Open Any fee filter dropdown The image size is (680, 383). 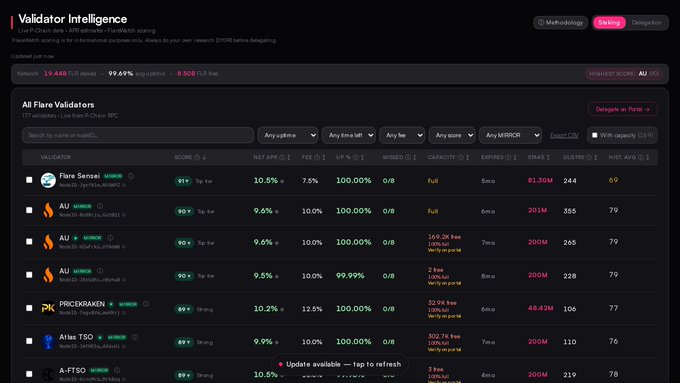402,135
